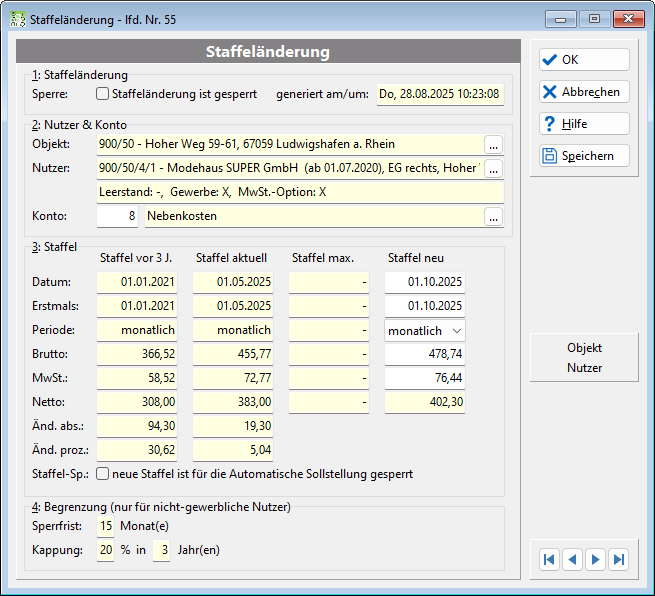
Task: Click the Objekt link in side panel
Action: (584, 348)
